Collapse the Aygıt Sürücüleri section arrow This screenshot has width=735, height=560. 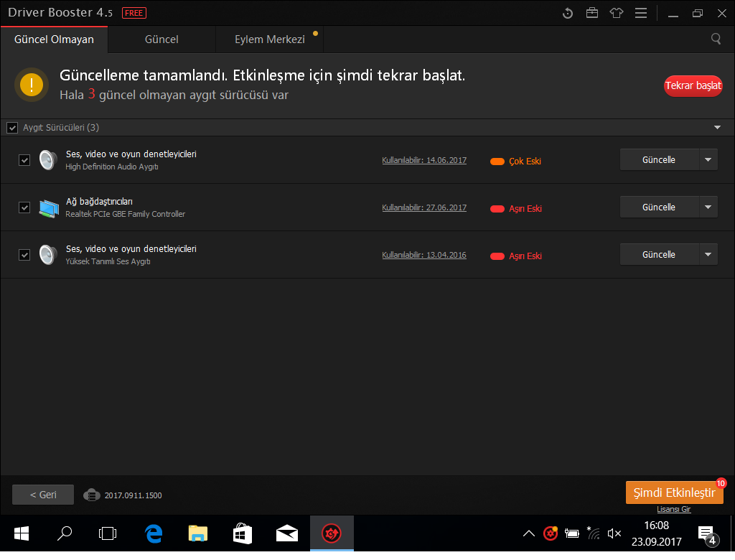[x=717, y=128]
